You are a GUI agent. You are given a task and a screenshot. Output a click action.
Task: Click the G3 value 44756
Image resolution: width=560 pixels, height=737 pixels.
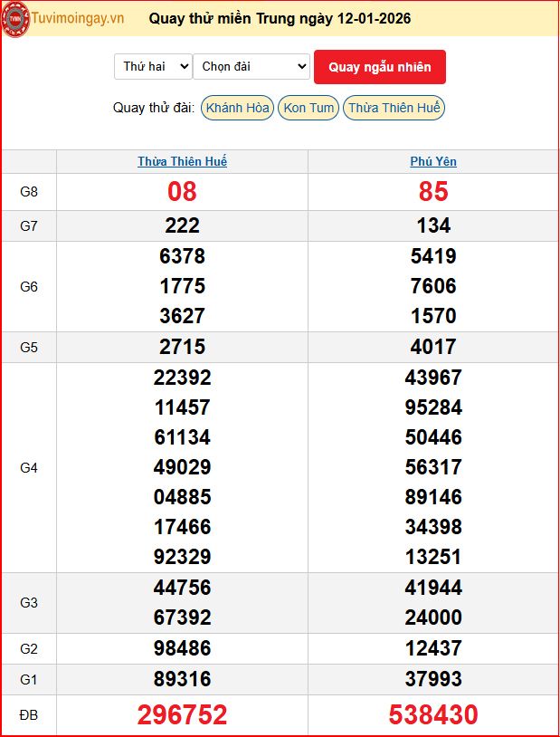pyautogui.click(x=182, y=588)
